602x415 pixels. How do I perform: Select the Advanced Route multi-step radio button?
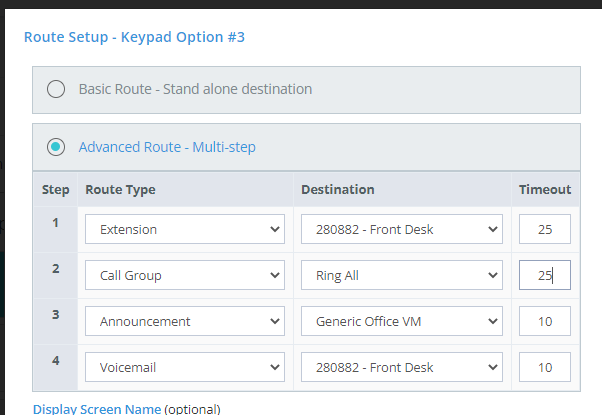coord(56,147)
